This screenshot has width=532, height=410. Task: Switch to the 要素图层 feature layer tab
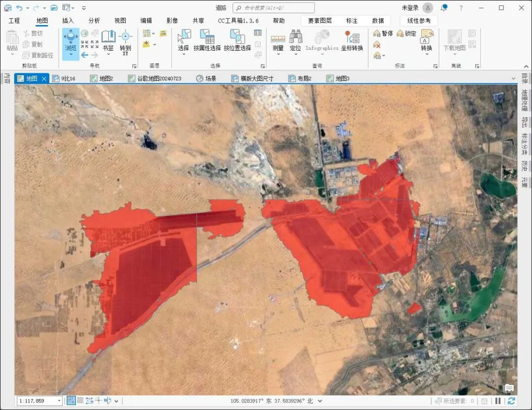320,21
